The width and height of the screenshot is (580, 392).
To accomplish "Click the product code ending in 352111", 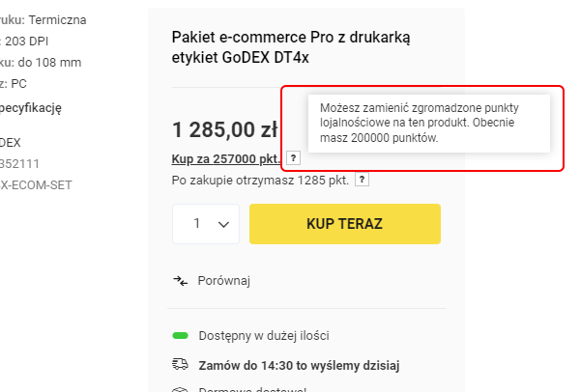I will coord(15,163).
